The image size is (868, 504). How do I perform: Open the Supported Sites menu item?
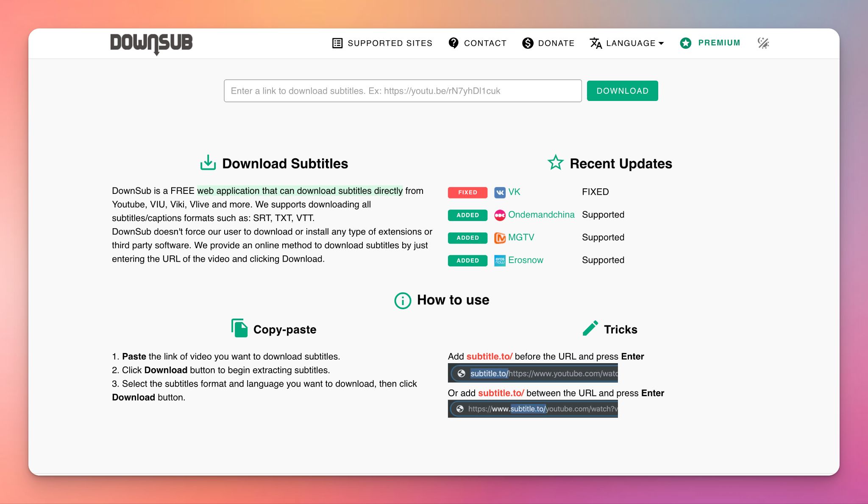(x=389, y=43)
